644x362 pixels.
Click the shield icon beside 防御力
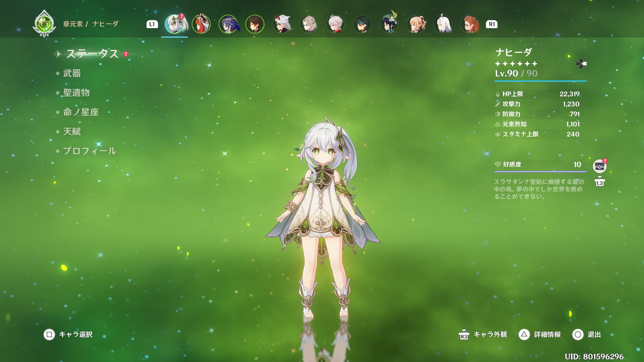coord(497,114)
